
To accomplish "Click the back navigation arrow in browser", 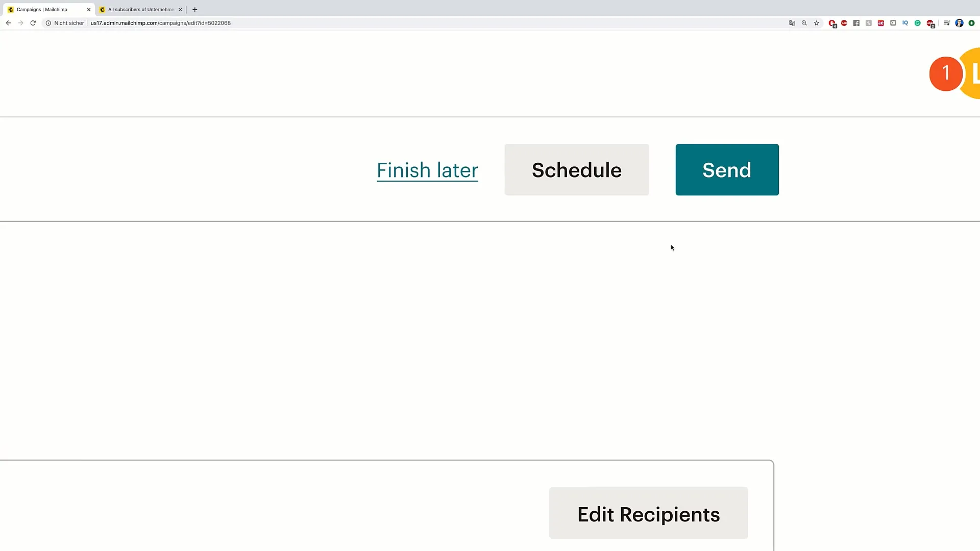I will (8, 23).
